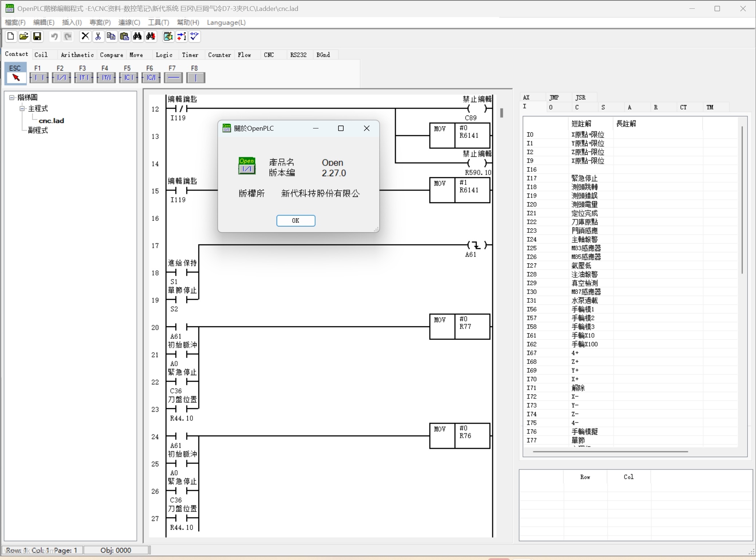Screen dimensions: 756x560
Task: Select 副程式 in the project tree
Action: click(38, 130)
